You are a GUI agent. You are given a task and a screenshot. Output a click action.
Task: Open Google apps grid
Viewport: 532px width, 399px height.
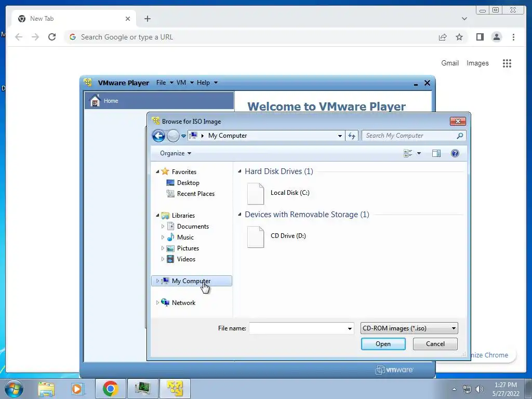[x=507, y=63]
